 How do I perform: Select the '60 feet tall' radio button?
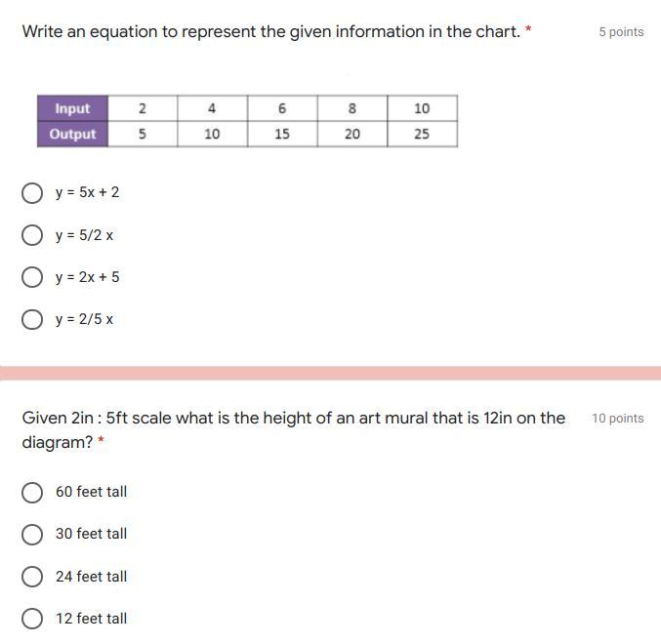click(x=32, y=492)
